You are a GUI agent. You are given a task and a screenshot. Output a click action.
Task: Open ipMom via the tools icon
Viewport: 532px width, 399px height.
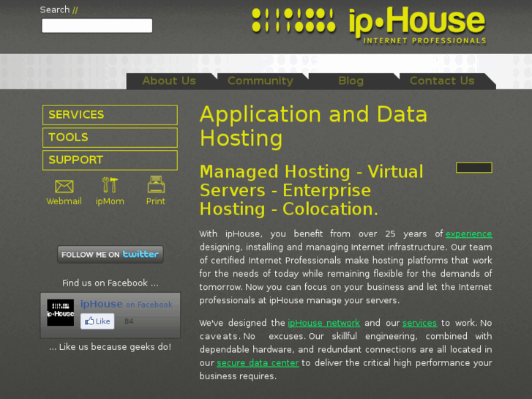pos(110,185)
